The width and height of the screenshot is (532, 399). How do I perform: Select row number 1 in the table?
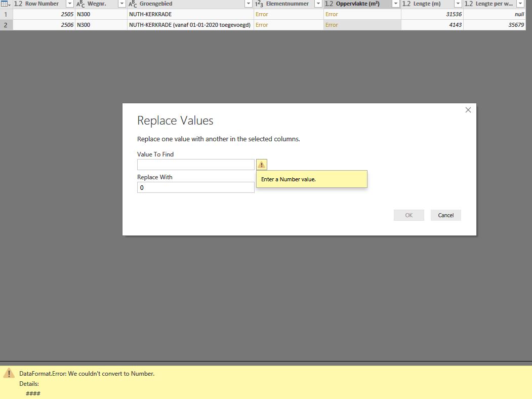coord(6,14)
